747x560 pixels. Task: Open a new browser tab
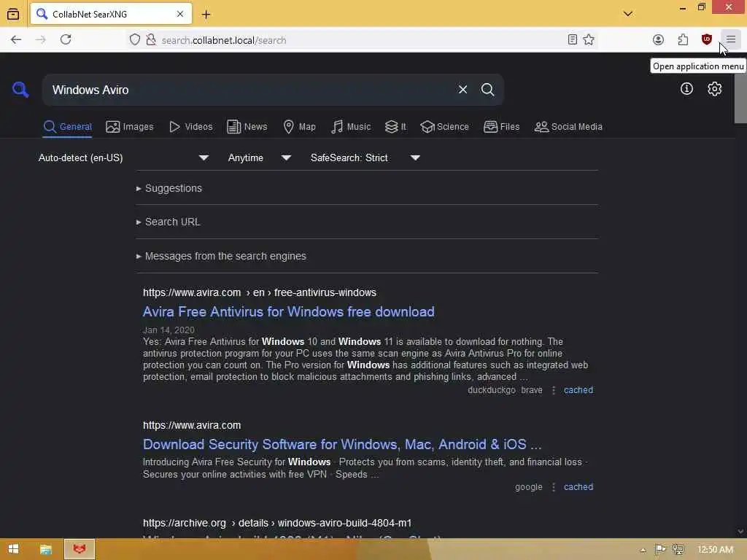[206, 15]
